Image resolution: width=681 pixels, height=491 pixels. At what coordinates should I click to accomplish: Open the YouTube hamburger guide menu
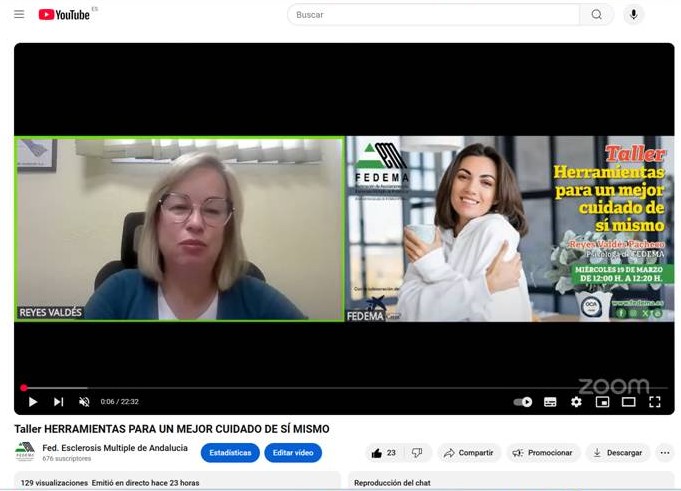pos(19,14)
